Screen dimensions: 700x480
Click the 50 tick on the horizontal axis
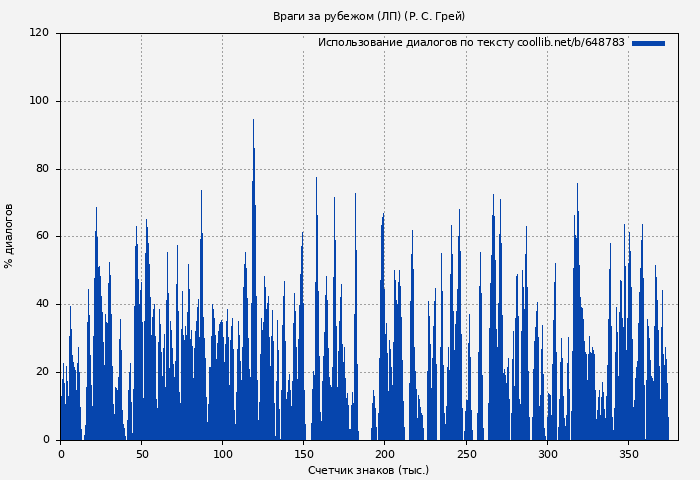coord(141,454)
